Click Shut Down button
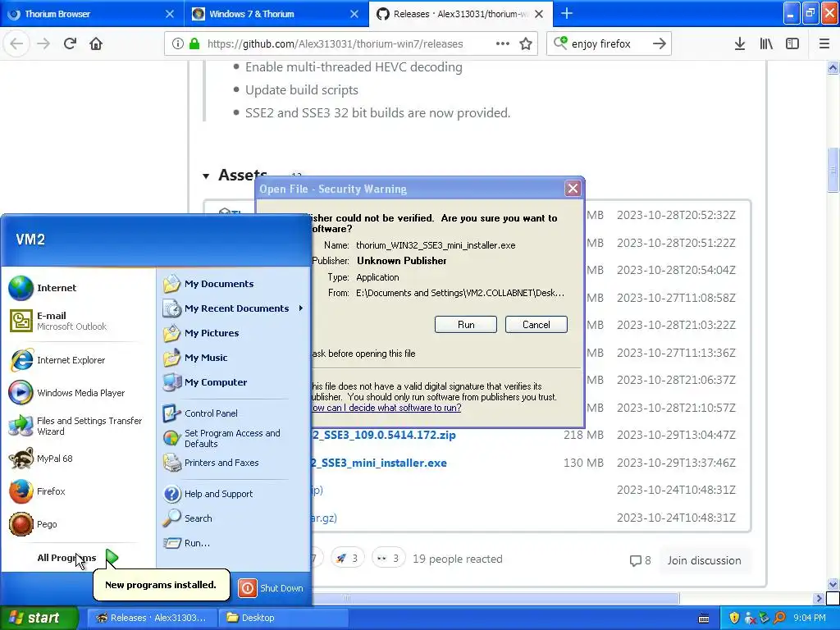Viewport: 840px width, 630px height. click(x=272, y=588)
